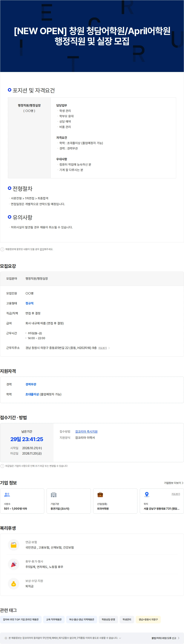
Task: Click the 주5일(월~금) work days text
Action: click(x=35, y=333)
